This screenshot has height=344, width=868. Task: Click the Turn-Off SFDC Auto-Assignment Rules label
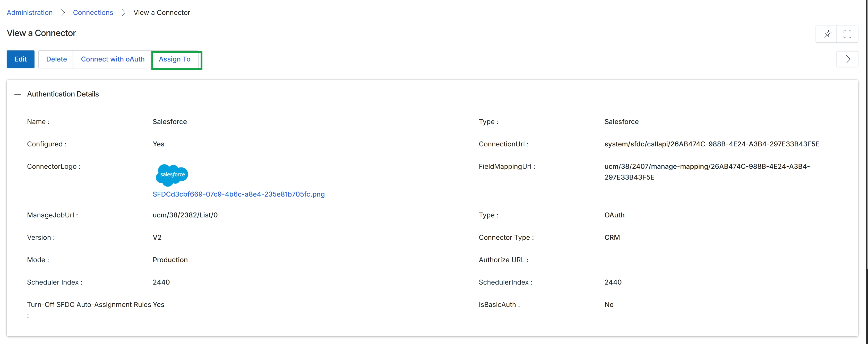[89, 310]
